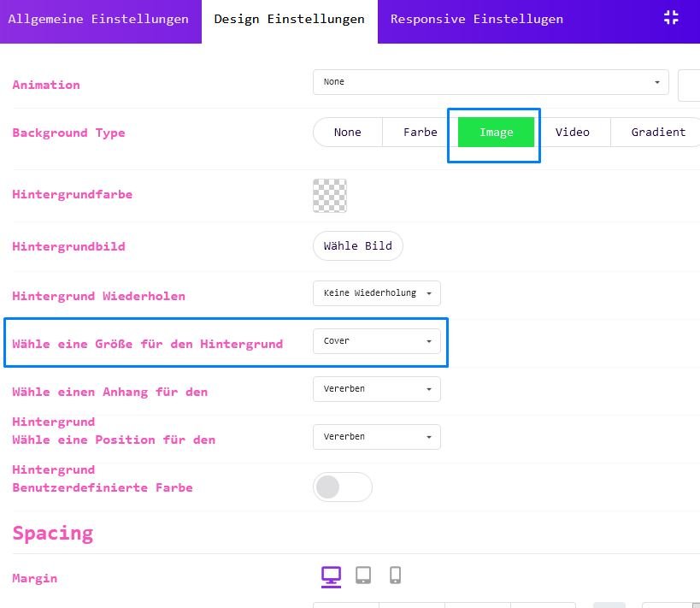Choose Video as Background Type
Viewport: 700px width, 608px height.
572,133
